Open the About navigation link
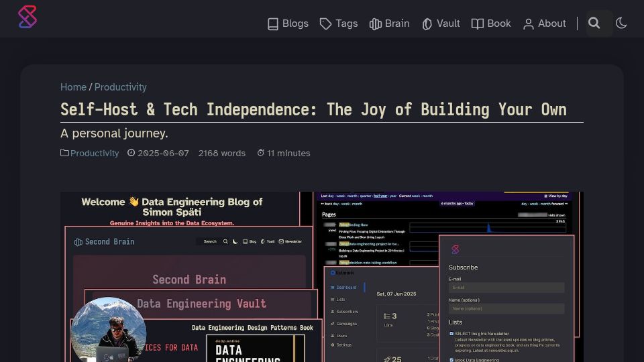 pyautogui.click(x=545, y=24)
